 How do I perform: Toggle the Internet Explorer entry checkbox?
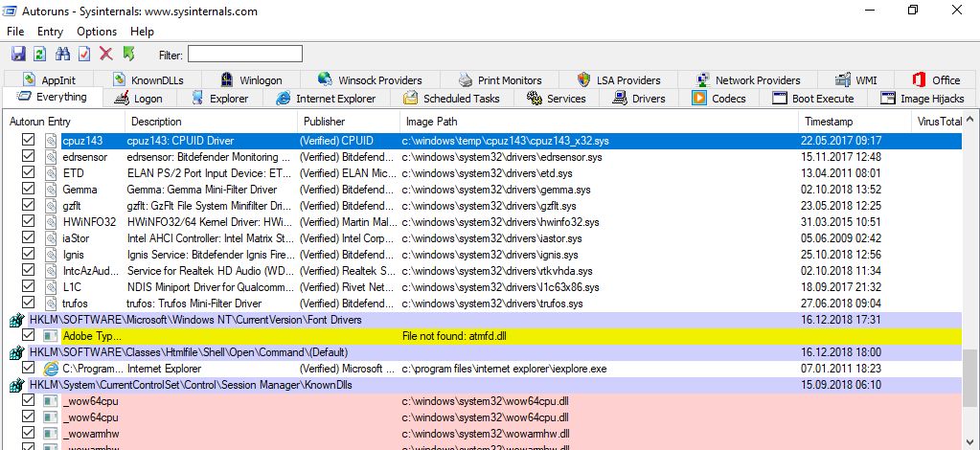[28, 368]
